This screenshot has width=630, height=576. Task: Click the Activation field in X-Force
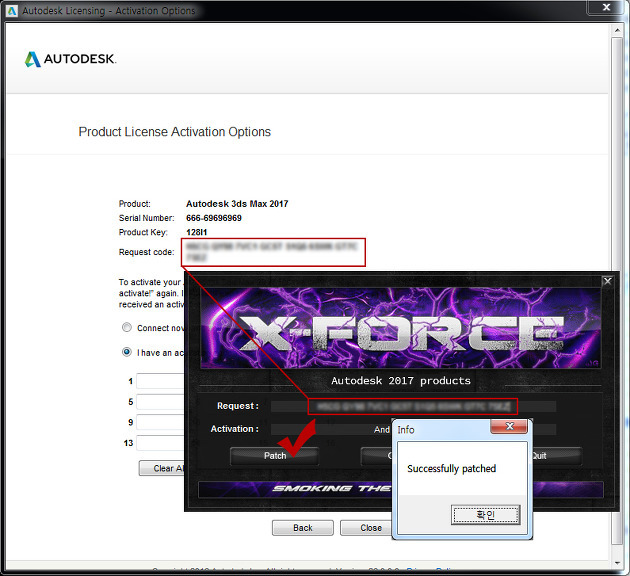point(331,429)
